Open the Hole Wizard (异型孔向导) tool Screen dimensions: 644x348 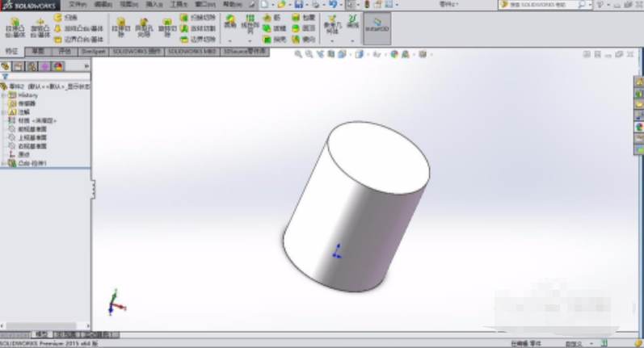pos(144,28)
